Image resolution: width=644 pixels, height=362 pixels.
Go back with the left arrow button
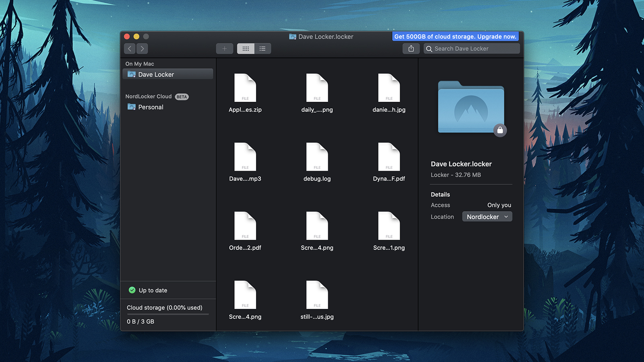[x=130, y=49]
